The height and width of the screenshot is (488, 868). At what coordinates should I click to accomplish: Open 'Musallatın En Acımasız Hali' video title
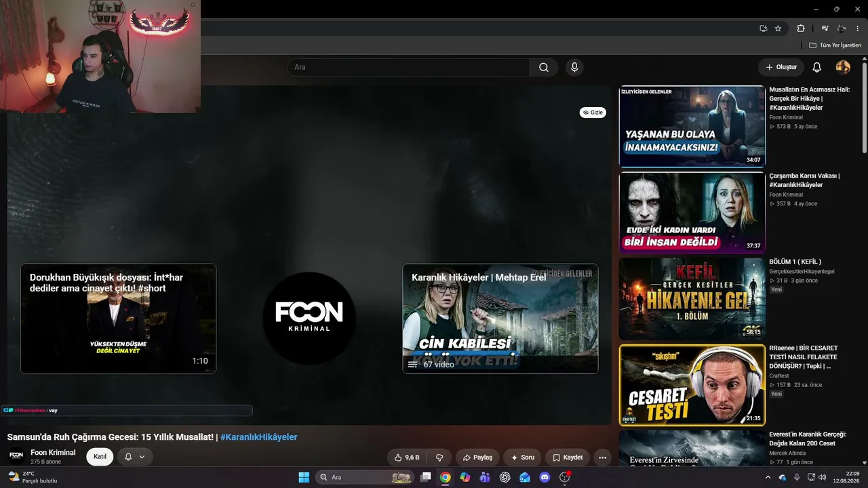pos(809,98)
